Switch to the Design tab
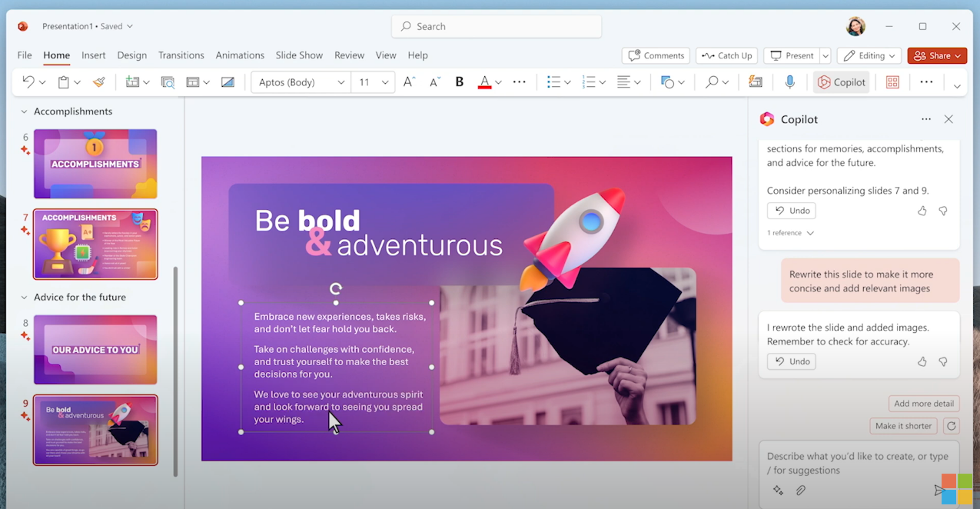Viewport: 980px width, 509px height. 132,55
